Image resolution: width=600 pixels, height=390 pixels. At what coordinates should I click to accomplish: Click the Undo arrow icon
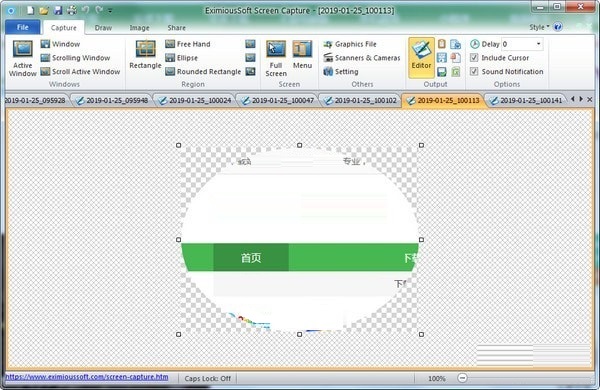click(x=85, y=10)
